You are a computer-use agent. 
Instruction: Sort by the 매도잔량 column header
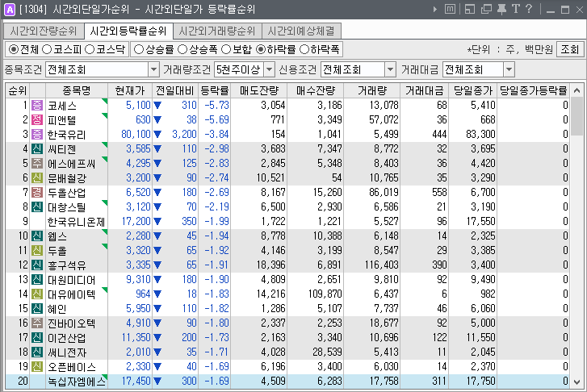click(259, 90)
